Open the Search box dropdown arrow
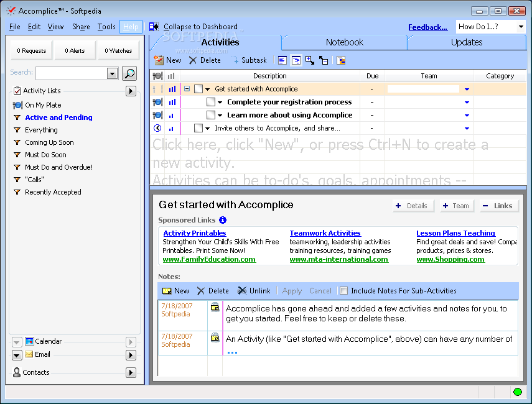 [112, 73]
